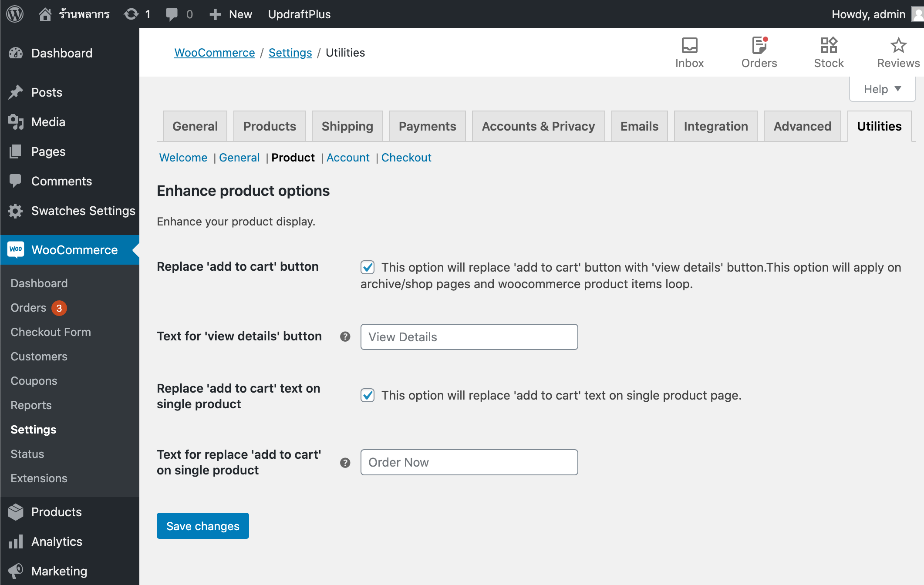
Task: Open the updates icon in admin bar
Action: pos(131,14)
